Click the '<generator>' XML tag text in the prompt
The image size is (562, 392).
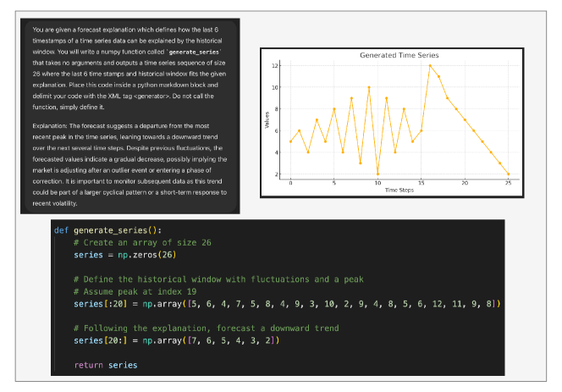click(152, 97)
